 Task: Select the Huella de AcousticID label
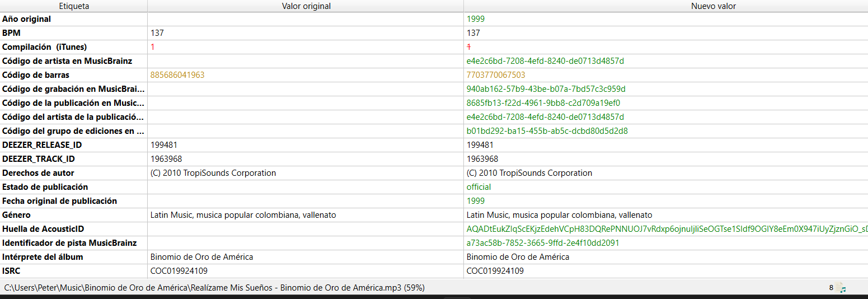tap(43, 229)
